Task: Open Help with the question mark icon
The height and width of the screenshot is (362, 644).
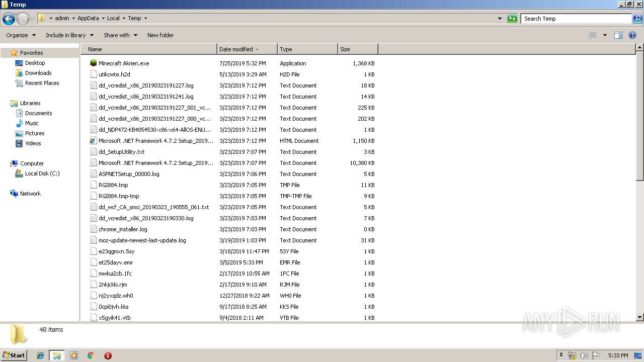Action: pos(632,35)
